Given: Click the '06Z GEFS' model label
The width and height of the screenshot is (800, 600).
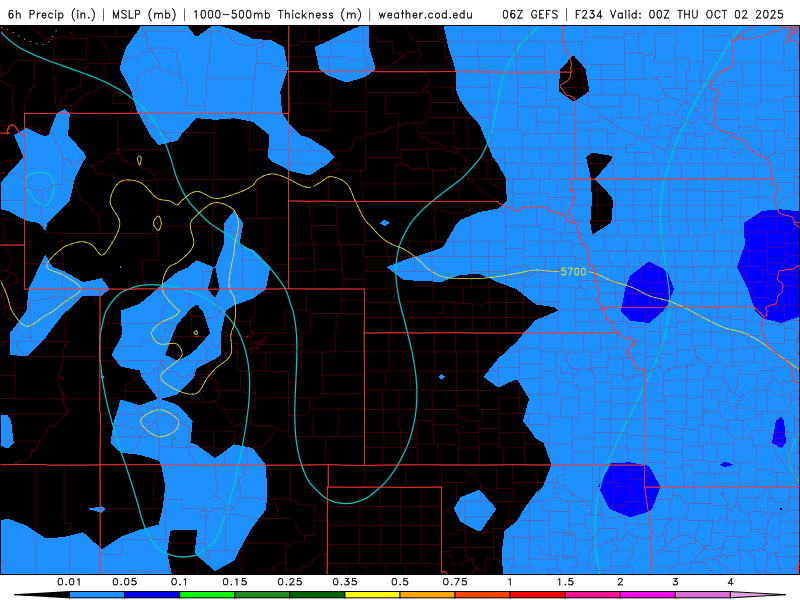Looking at the screenshot, I should pyautogui.click(x=530, y=14).
